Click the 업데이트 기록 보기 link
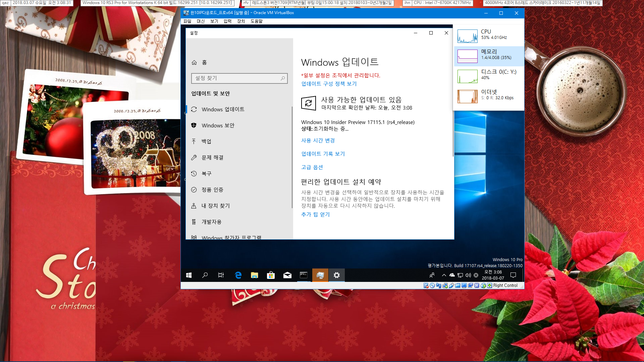 click(x=323, y=154)
